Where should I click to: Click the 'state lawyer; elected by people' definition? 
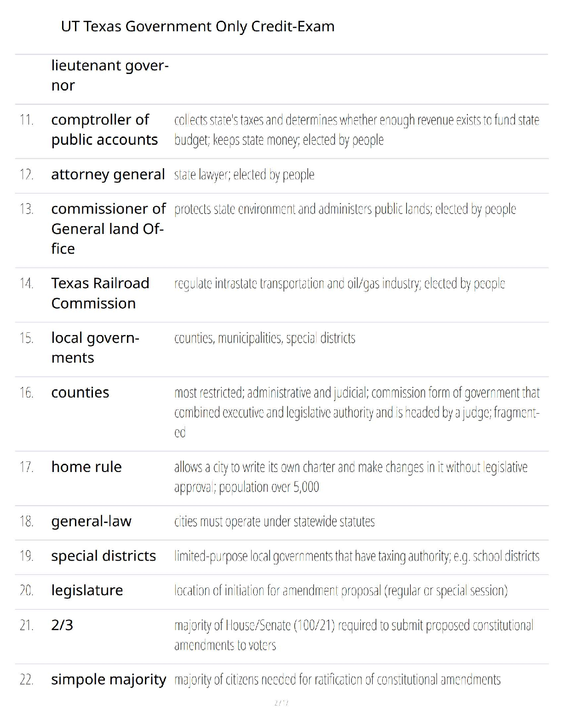244,175
